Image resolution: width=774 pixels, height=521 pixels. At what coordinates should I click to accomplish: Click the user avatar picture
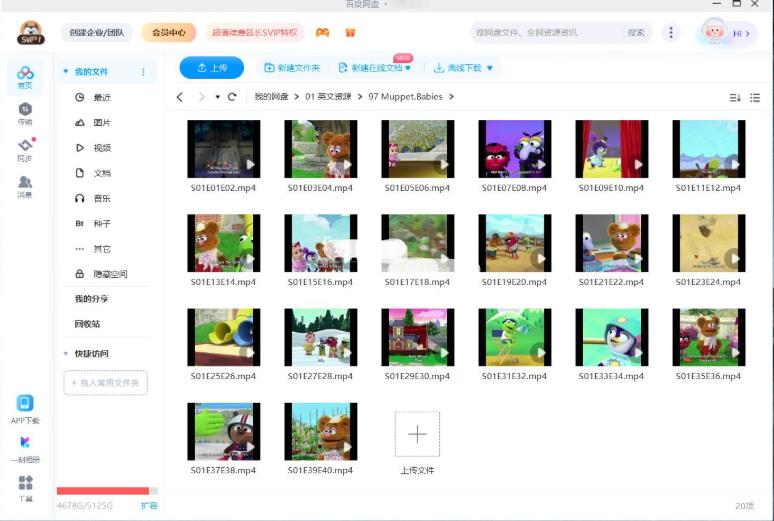tap(713, 32)
